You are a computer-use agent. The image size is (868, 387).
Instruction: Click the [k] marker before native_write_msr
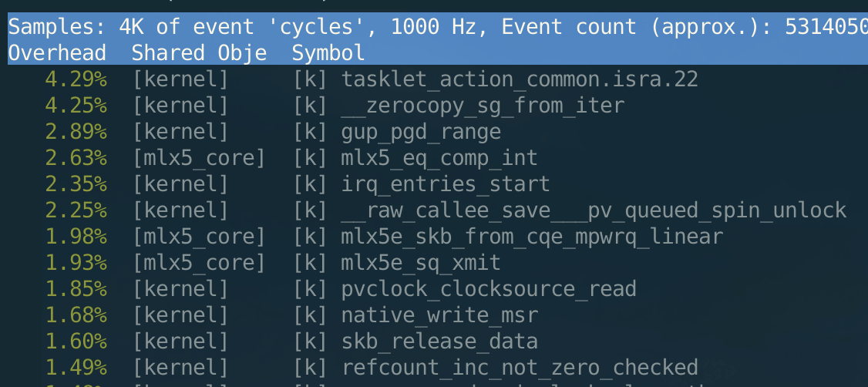click(310, 315)
